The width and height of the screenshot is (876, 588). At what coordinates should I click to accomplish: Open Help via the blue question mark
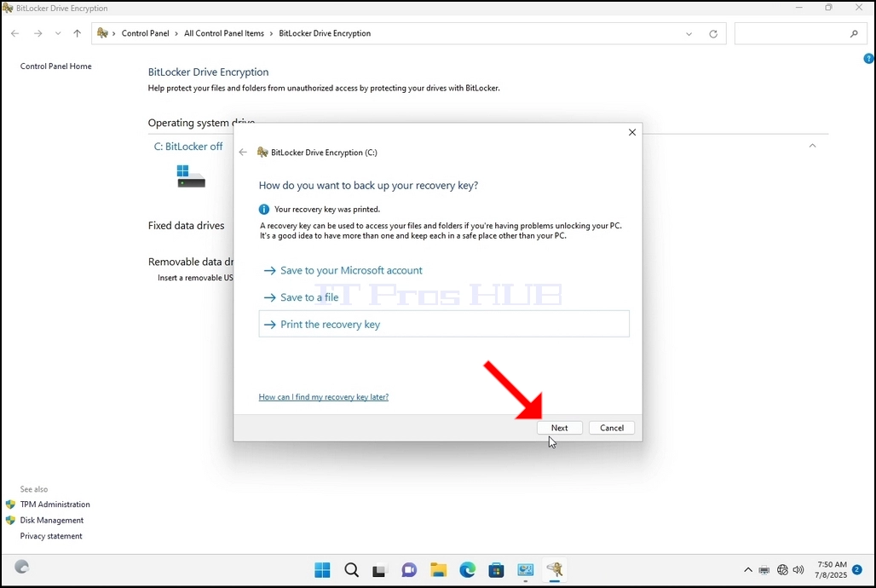(868, 58)
